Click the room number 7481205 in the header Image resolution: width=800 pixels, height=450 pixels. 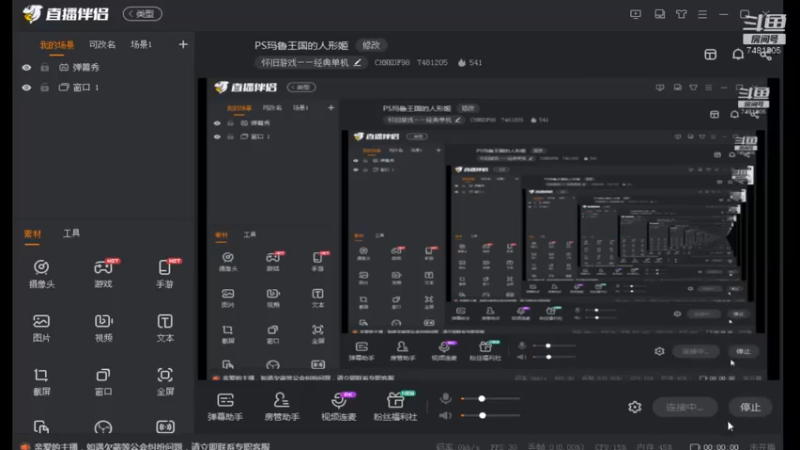pyautogui.click(x=432, y=62)
